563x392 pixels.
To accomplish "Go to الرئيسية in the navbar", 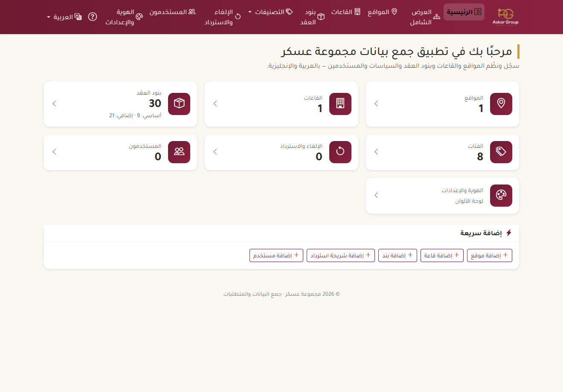I will click(x=464, y=12).
